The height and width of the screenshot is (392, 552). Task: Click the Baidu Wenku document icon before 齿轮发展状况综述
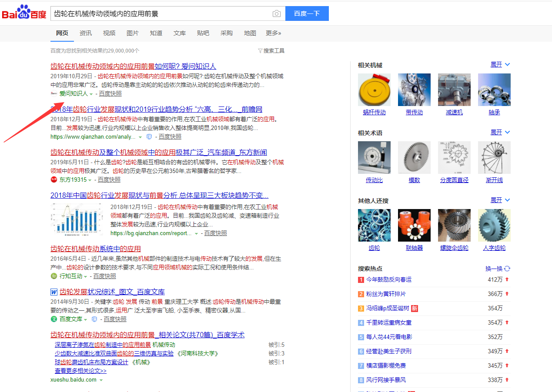[54, 292]
